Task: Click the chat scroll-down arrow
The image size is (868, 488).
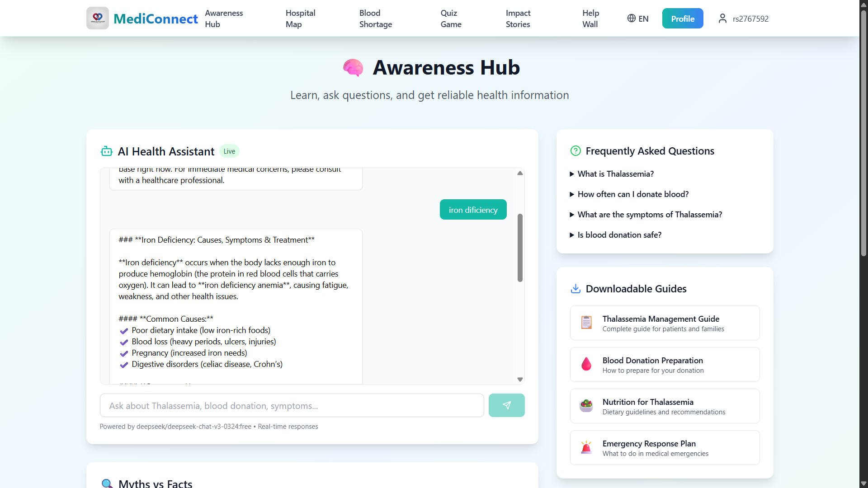Action: pyautogui.click(x=520, y=380)
